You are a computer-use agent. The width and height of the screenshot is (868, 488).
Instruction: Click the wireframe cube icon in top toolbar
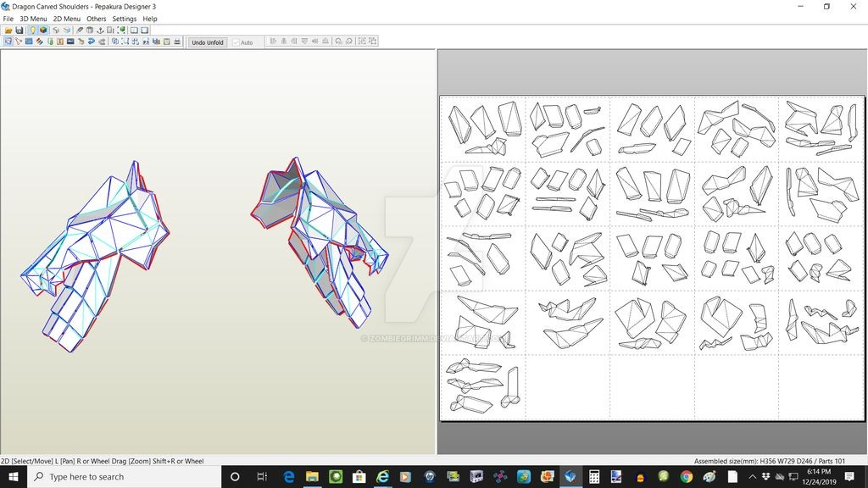(x=56, y=30)
